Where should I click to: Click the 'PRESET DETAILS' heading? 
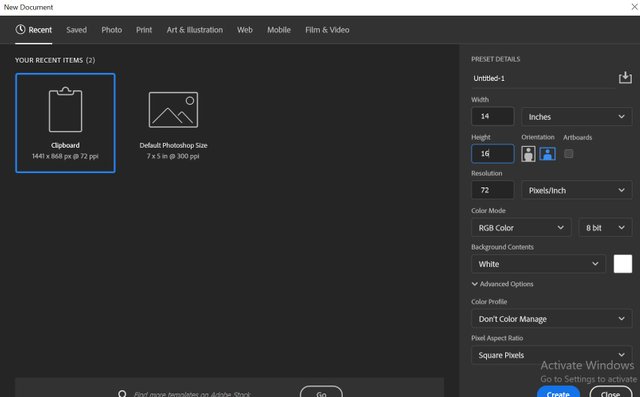[x=496, y=59]
